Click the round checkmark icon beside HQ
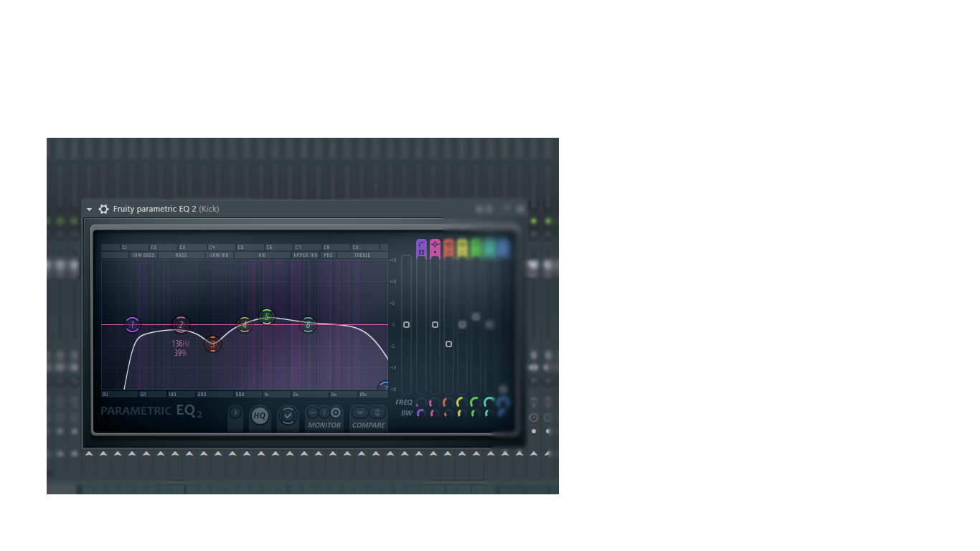The width and height of the screenshot is (980, 551). (289, 415)
